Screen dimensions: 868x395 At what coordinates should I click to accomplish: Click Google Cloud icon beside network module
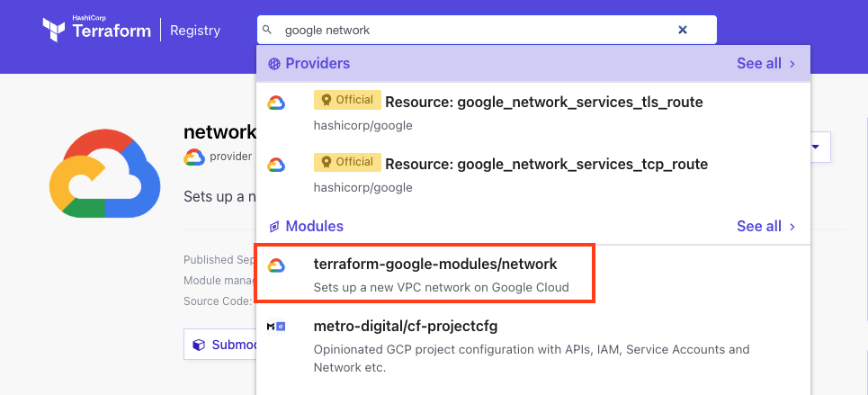click(275, 266)
